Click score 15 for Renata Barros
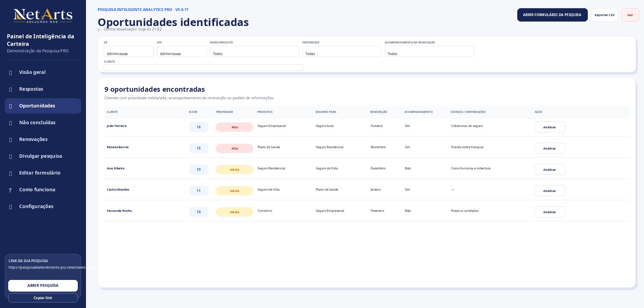 199,148
